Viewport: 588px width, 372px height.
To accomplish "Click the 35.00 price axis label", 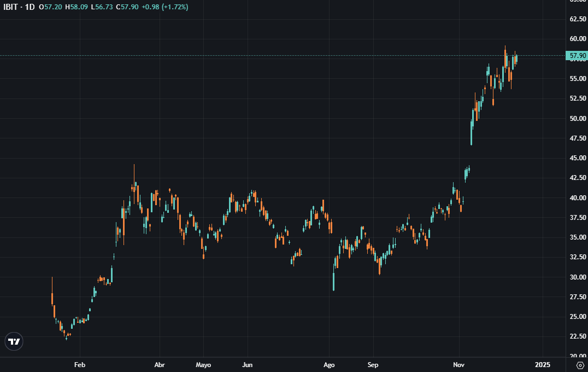I will pos(578,237).
